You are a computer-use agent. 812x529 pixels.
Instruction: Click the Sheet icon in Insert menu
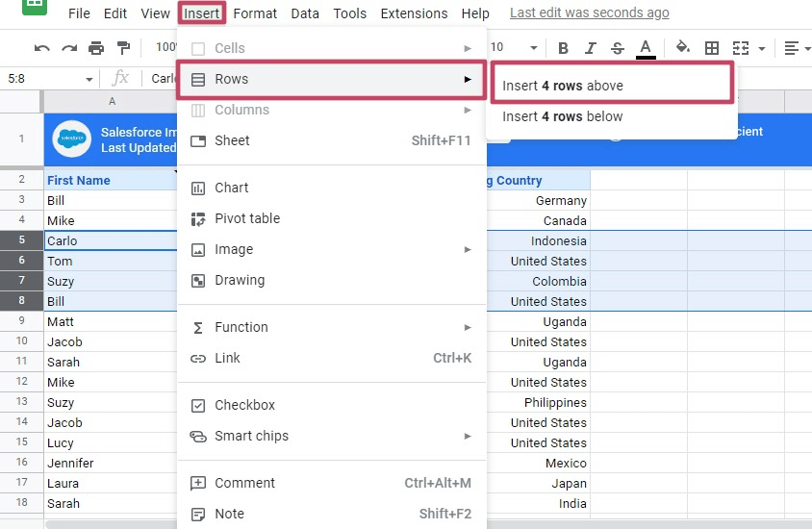pyautogui.click(x=198, y=141)
